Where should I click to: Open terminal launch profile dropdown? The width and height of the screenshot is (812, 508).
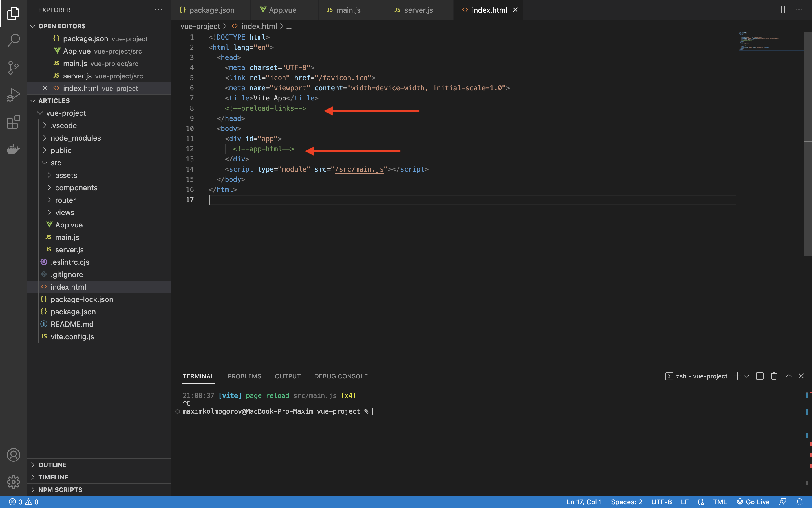tap(747, 376)
